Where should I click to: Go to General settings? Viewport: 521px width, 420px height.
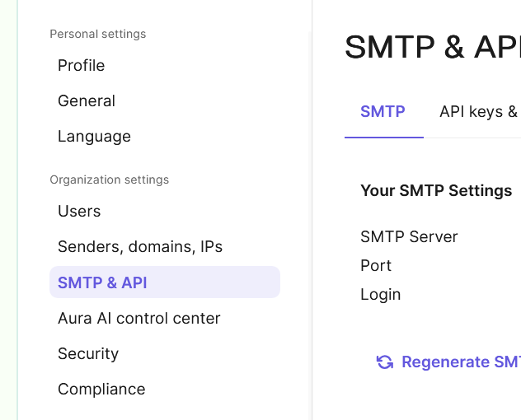tap(87, 101)
